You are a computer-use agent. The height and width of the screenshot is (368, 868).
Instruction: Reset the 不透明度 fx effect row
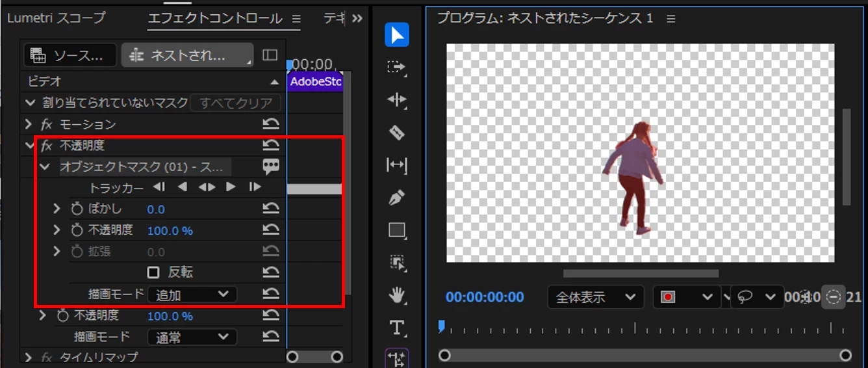point(271,145)
